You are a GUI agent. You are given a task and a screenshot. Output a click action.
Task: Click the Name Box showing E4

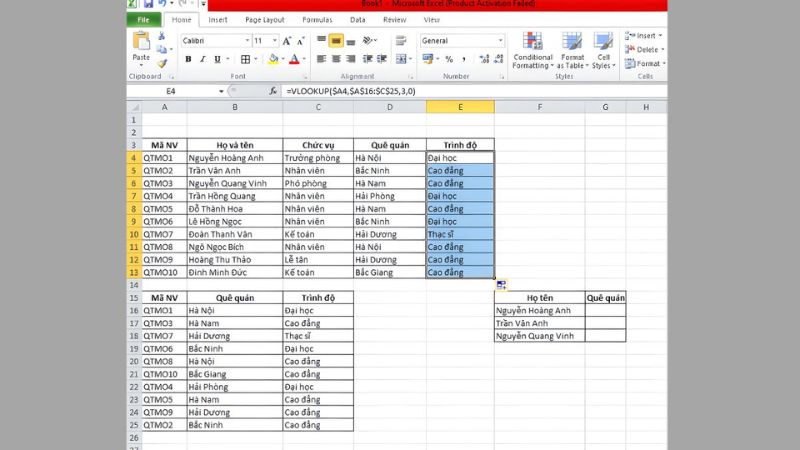pos(171,91)
